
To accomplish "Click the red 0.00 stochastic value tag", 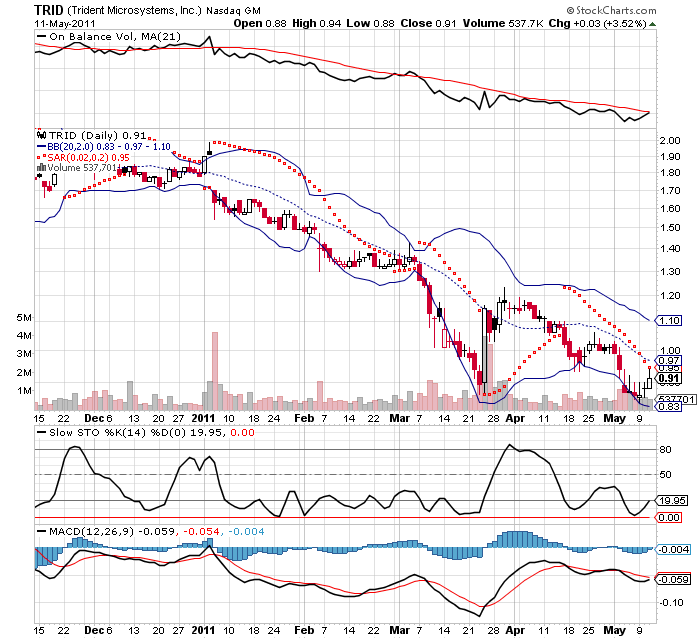I will [668, 518].
